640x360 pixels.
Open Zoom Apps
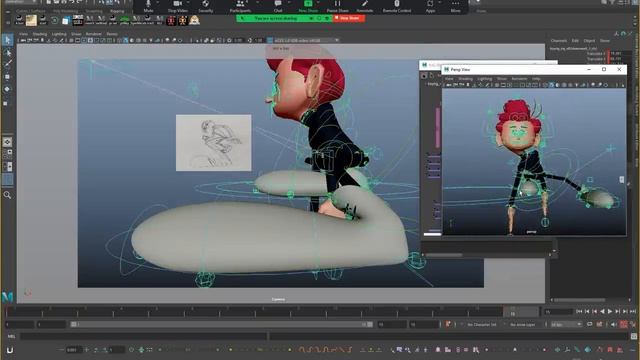[x=430, y=6]
